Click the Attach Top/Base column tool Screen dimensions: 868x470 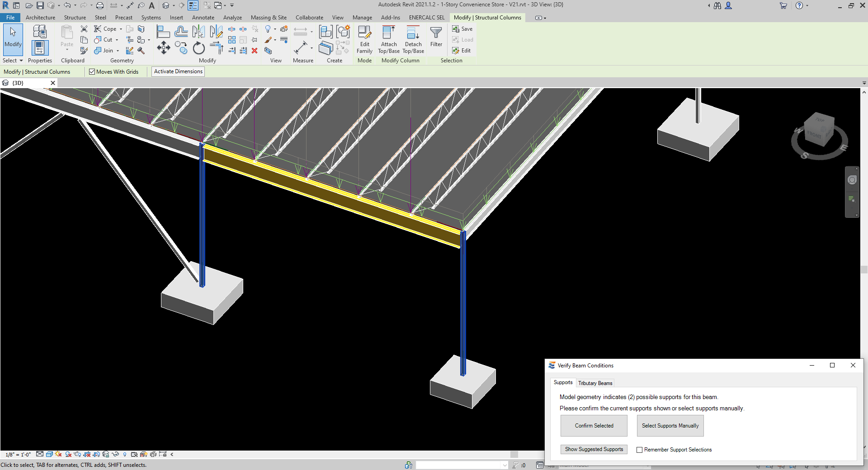click(x=388, y=39)
